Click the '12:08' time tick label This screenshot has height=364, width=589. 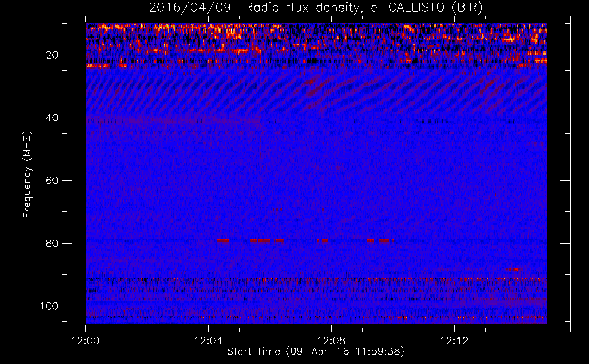[331, 341]
